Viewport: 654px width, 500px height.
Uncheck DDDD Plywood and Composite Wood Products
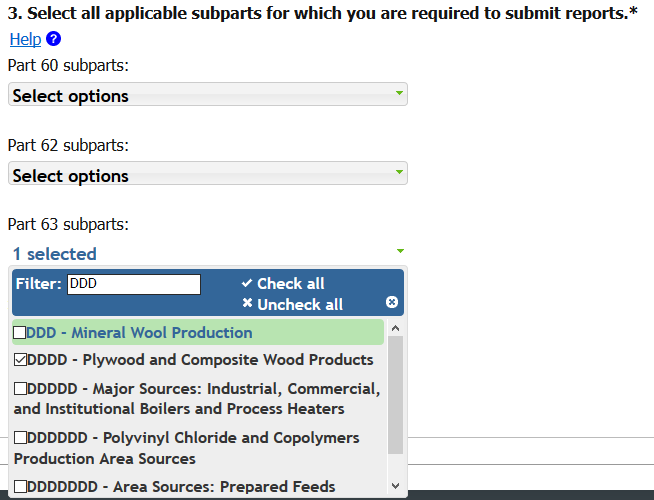pyautogui.click(x=20, y=360)
